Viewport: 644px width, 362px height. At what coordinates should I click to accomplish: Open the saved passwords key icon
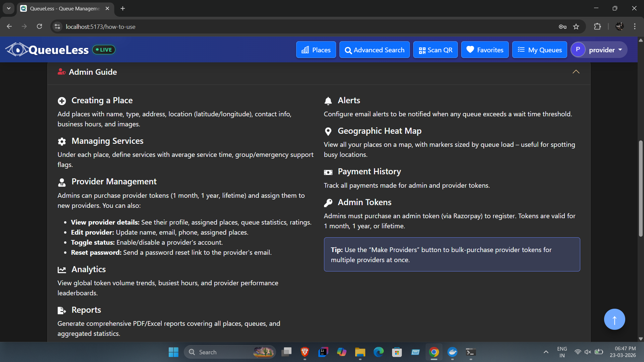tap(562, 26)
